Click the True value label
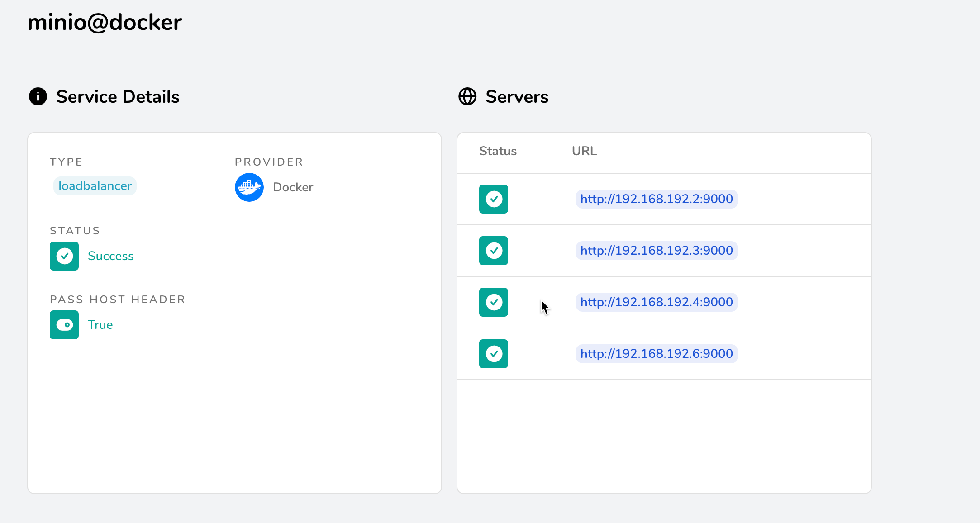 pos(100,325)
